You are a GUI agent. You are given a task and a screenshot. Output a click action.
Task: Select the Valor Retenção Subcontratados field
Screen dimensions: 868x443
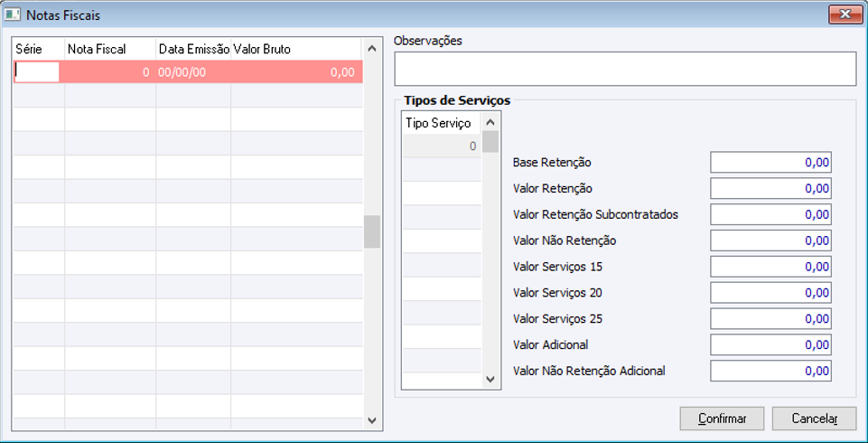pyautogui.click(x=770, y=215)
